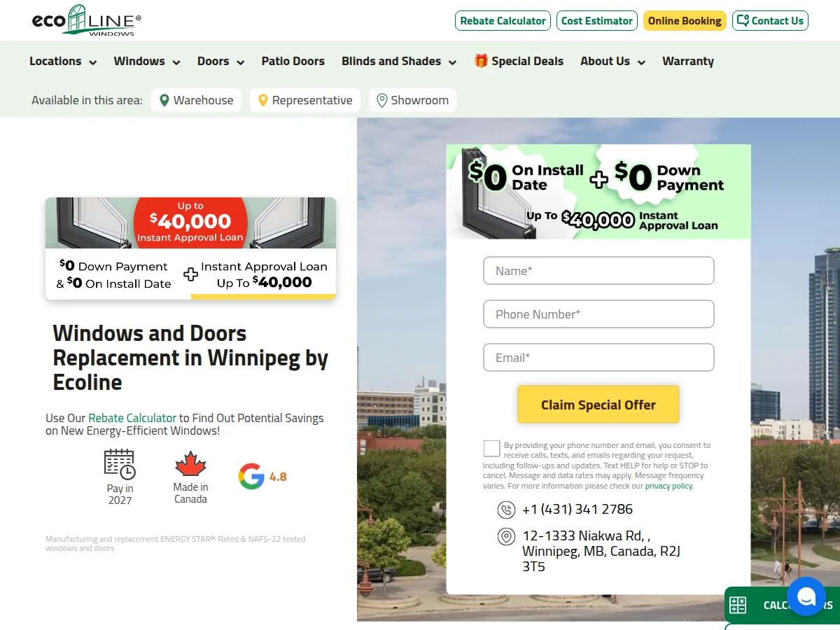Image resolution: width=840 pixels, height=630 pixels.
Task: Open the Locations menu label
Action: [x=55, y=61]
